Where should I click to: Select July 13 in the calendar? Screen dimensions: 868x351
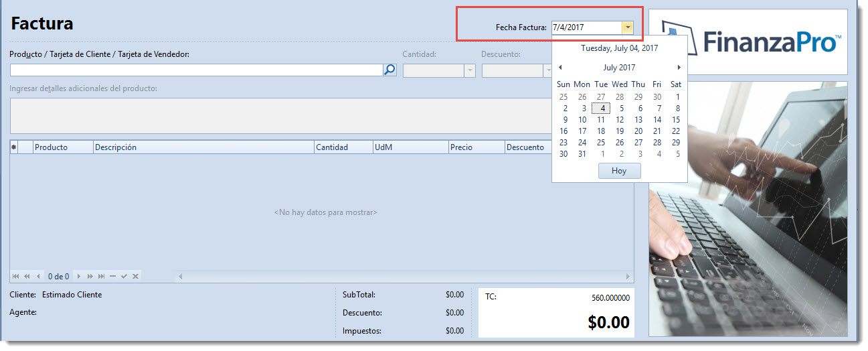[638, 120]
